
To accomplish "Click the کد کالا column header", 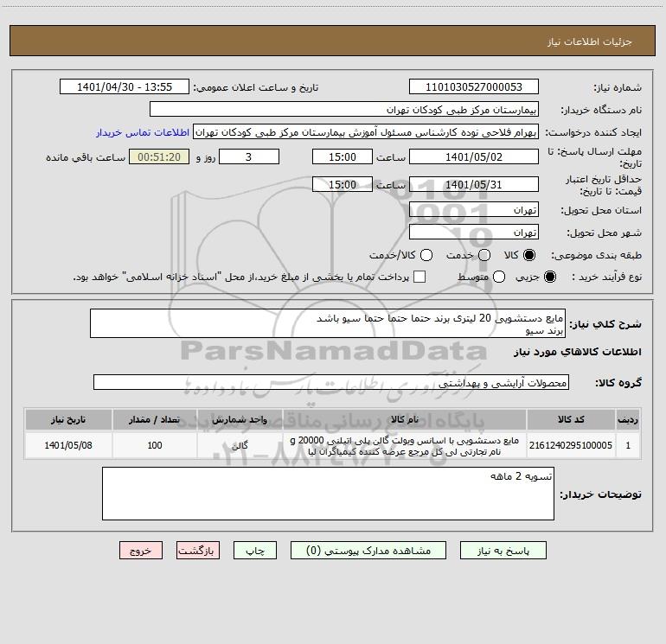I will click(x=571, y=420).
